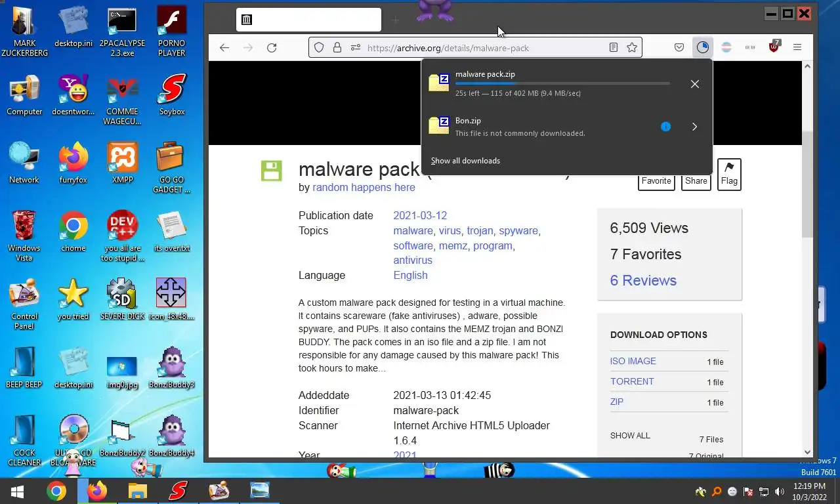Open the Pocket save icon in toolbar

tap(679, 47)
